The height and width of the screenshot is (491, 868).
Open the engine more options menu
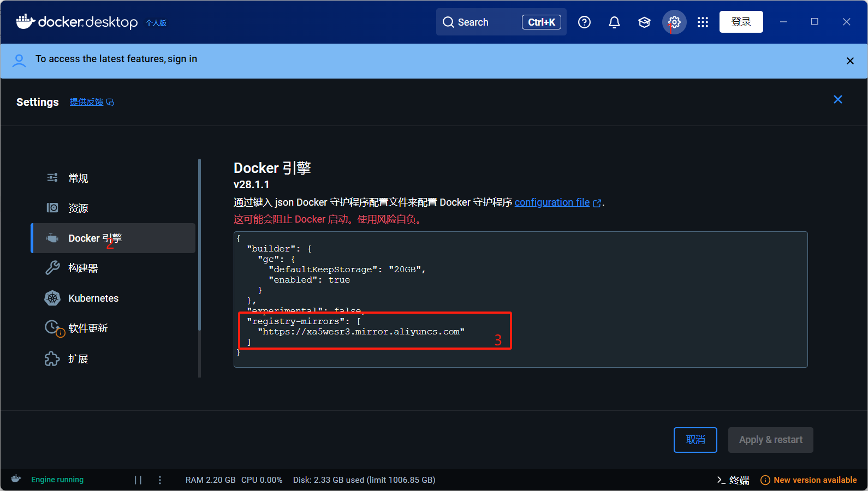click(x=160, y=480)
